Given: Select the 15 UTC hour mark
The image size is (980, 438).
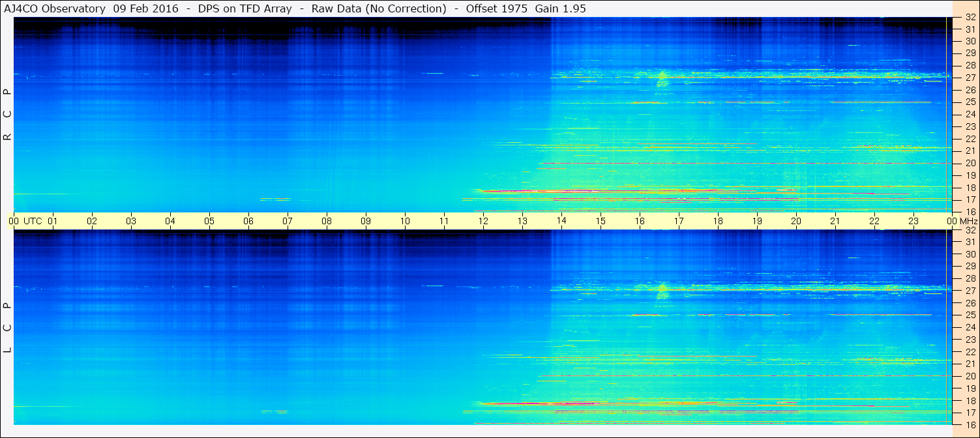Looking at the screenshot, I should (x=601, y=221).
